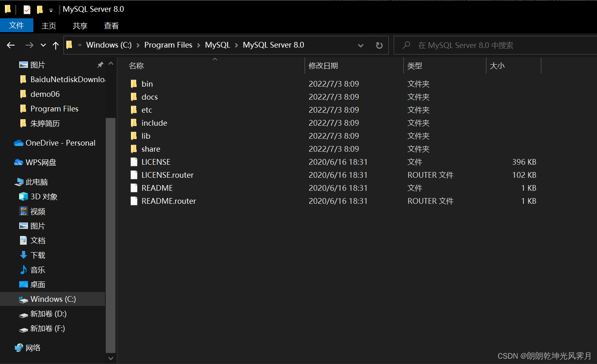Go up one folder level
Screen dimensions: 597x364
[x=56, y=45]
